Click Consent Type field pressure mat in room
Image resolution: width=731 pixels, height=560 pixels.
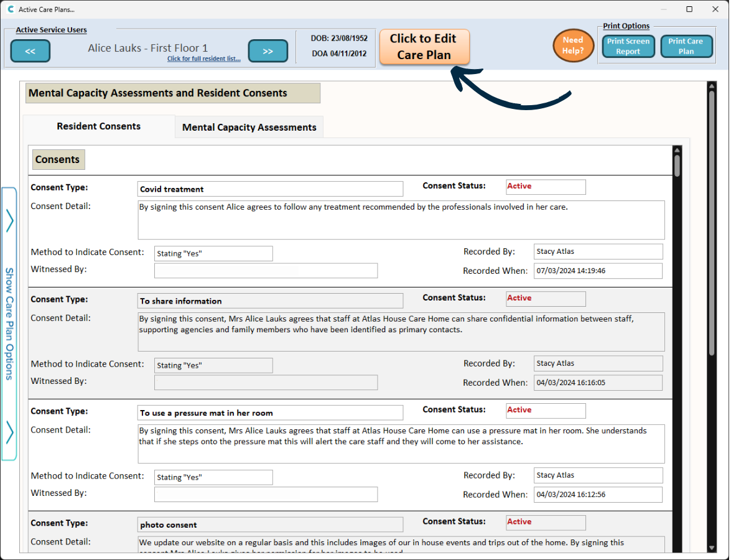click(271, 413)
